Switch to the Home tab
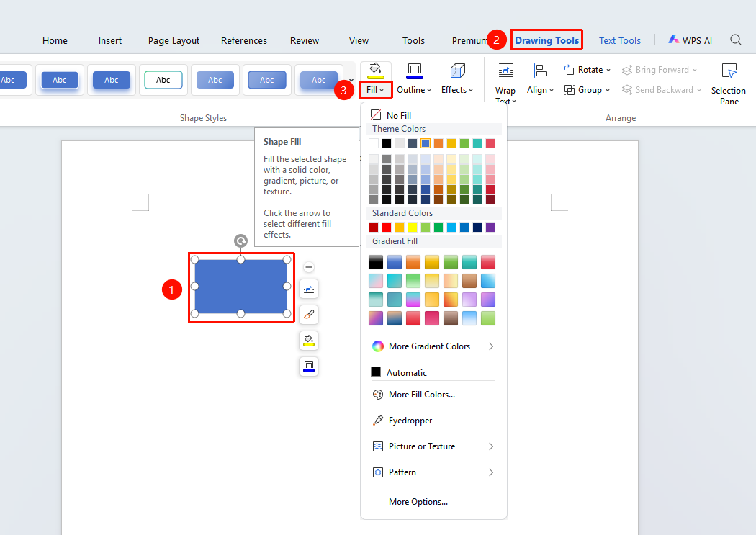 (55, 40)
